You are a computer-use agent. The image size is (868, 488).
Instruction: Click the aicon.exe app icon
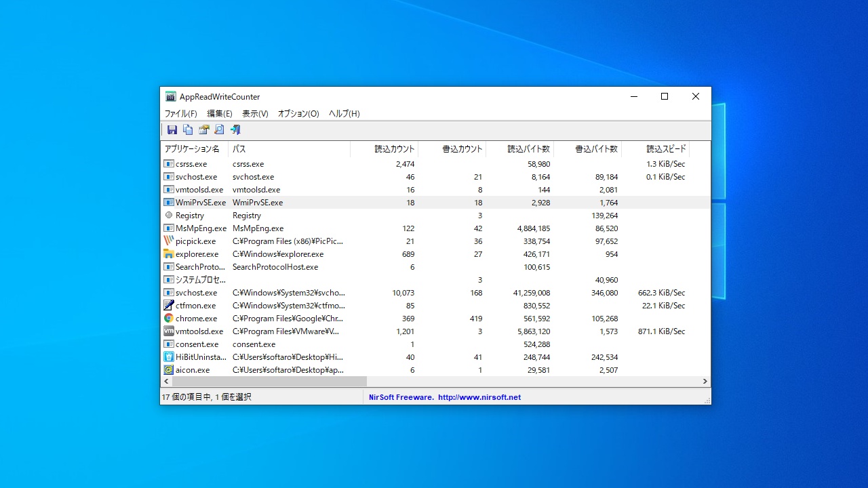tap(169, 370)
